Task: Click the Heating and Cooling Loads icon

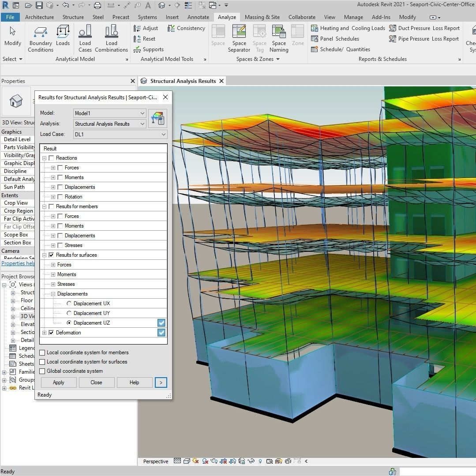Action: click(315, 28)
